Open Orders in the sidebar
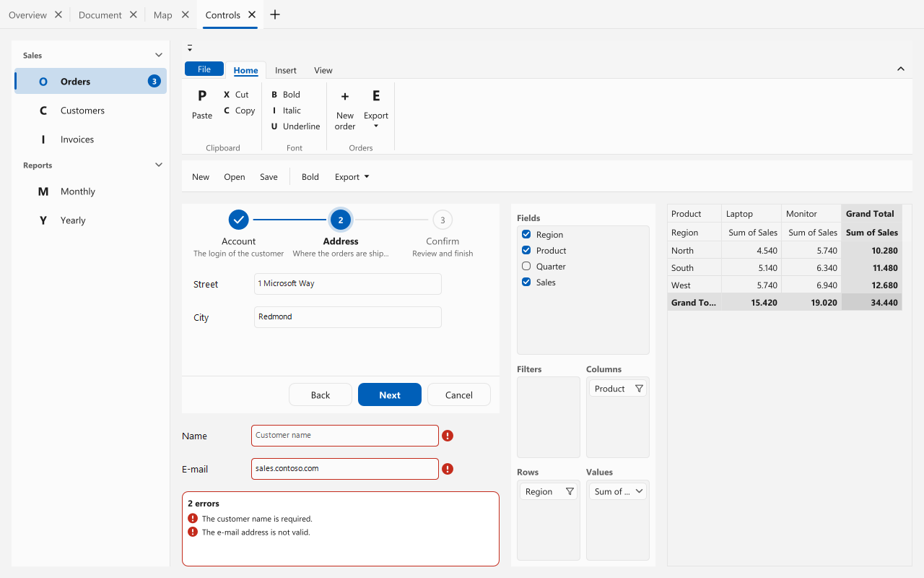 pyautogui.click(x=90, y=81)
